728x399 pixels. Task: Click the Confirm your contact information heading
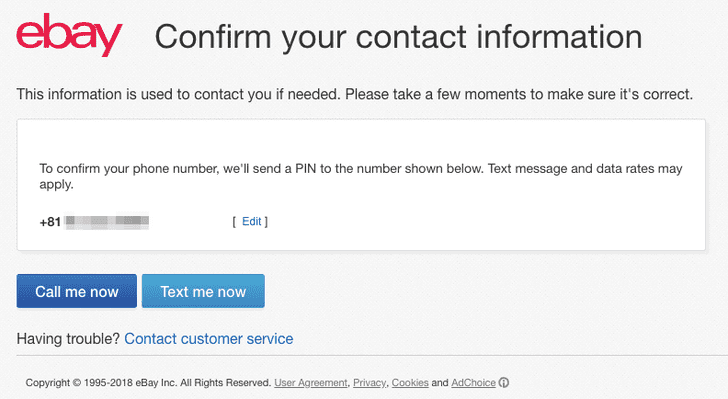click(x=398, y=37)
